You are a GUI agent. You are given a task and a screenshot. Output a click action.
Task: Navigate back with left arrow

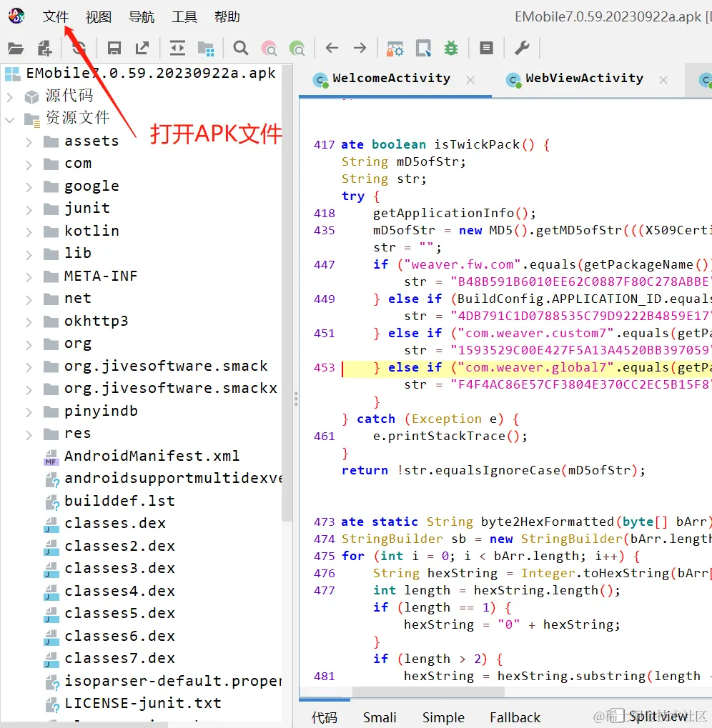[332, 47]
